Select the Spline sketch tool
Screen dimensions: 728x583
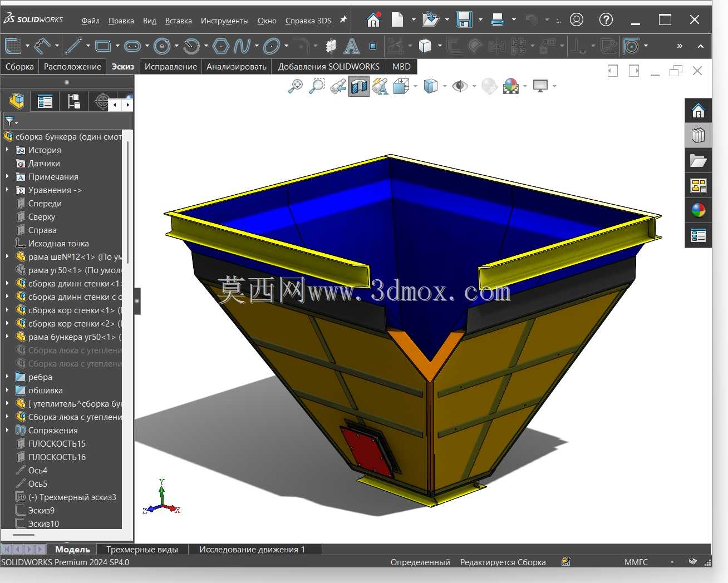point(242,46)
